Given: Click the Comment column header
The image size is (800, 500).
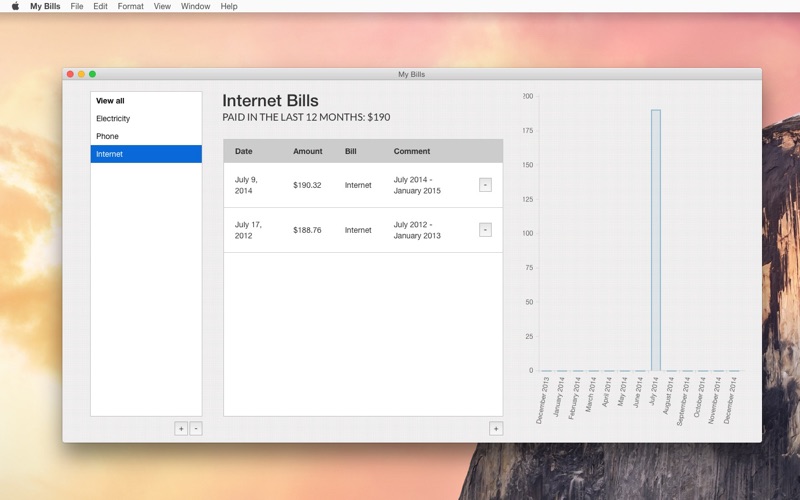Looking at the screenshot, I should click(412, 151).
